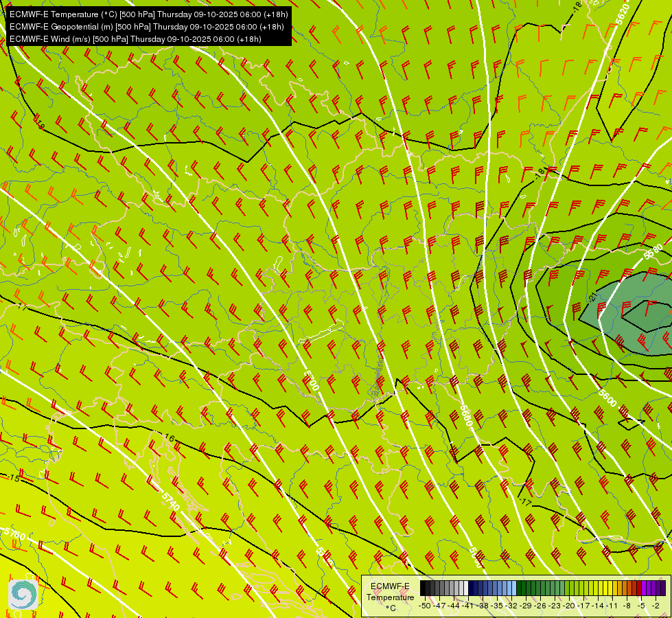
Task: Click the -26 colorbar tick label
Action: [x=540, y=606]
